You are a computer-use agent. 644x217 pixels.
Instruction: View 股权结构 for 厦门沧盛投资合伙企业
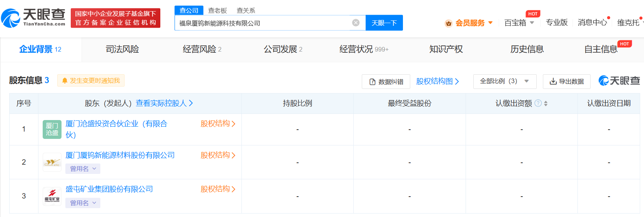point(218,124)
